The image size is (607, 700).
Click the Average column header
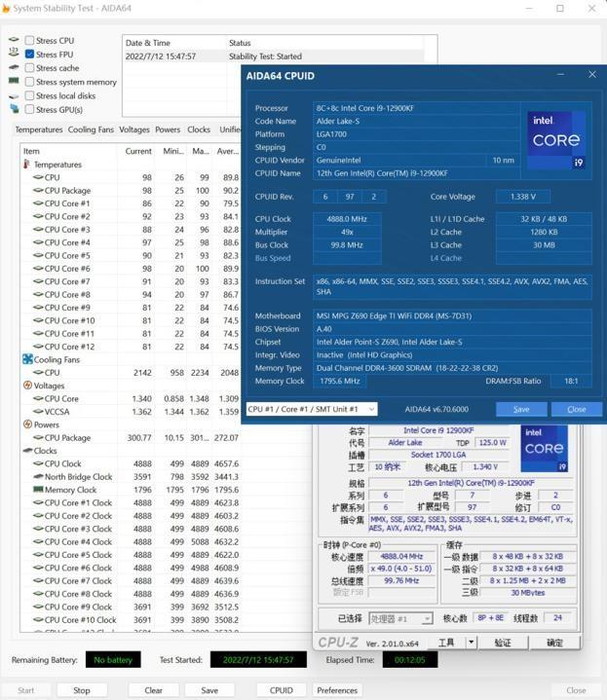229,151
